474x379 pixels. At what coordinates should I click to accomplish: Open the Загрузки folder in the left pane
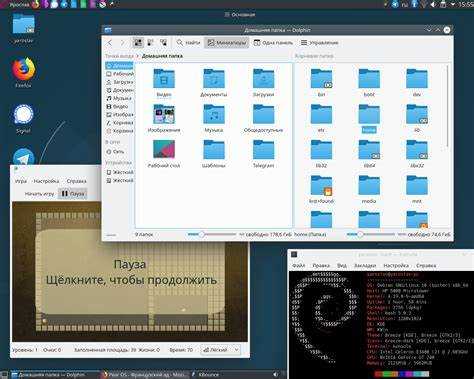(263, 82)
